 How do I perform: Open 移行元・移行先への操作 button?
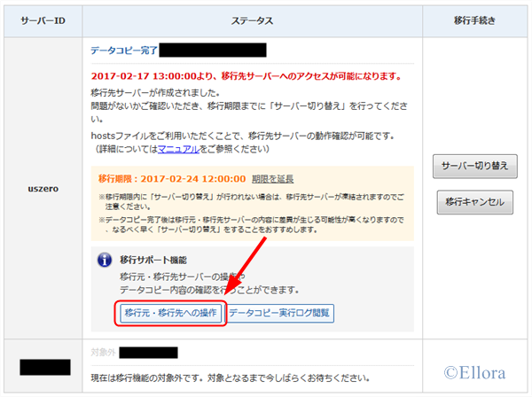[x=170, y=313]
